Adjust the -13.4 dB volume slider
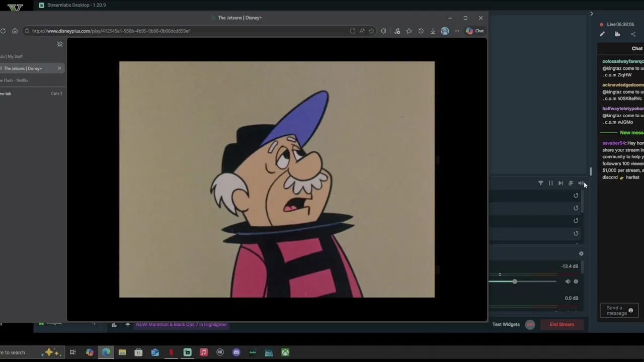 515,282
